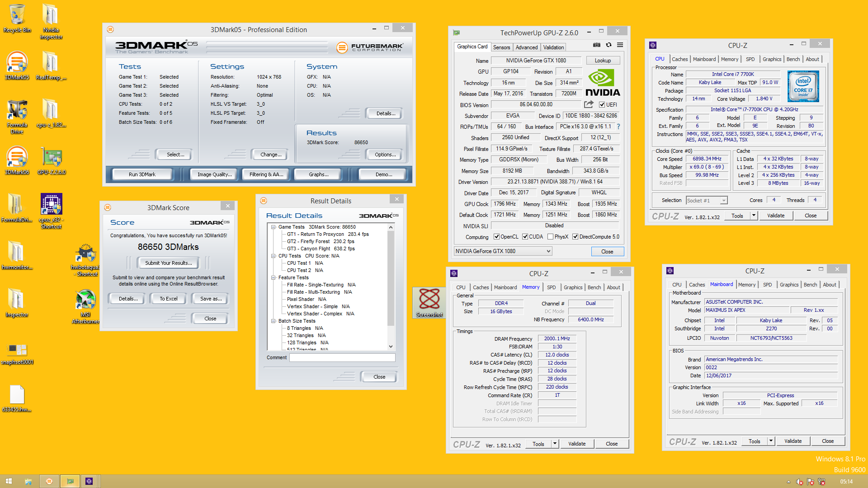Select the snapshot0001 image file icon
Viewport: 868px width, 488px height.
[x=17, y=353]
